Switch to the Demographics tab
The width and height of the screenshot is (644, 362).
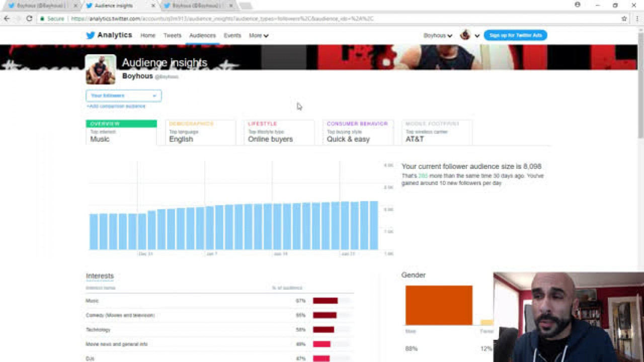[201, 133]
